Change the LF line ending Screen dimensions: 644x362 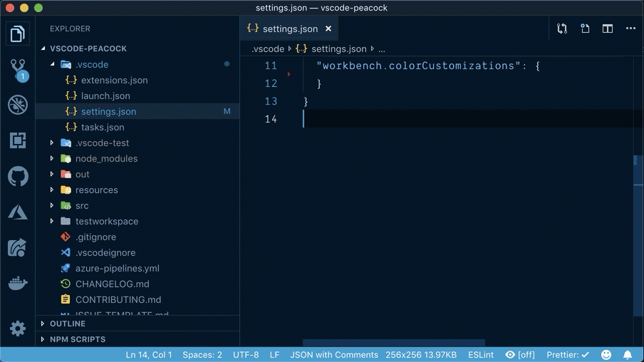(x=274, y=355)
